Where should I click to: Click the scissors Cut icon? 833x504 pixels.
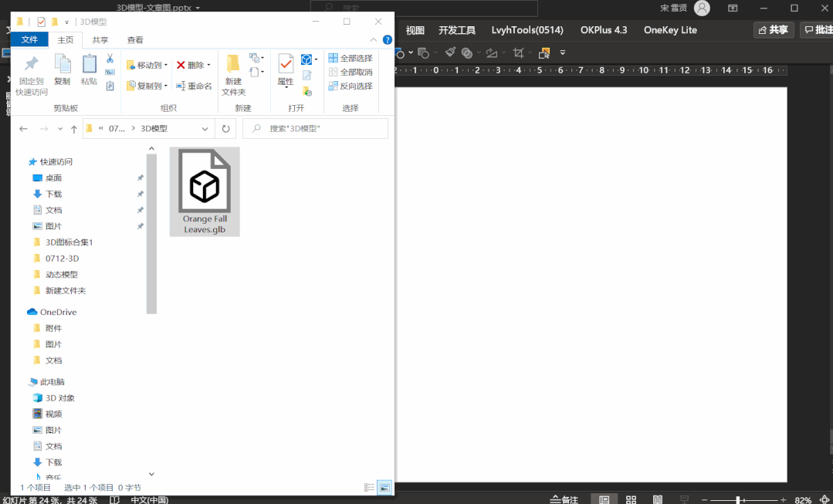[110, 59]
